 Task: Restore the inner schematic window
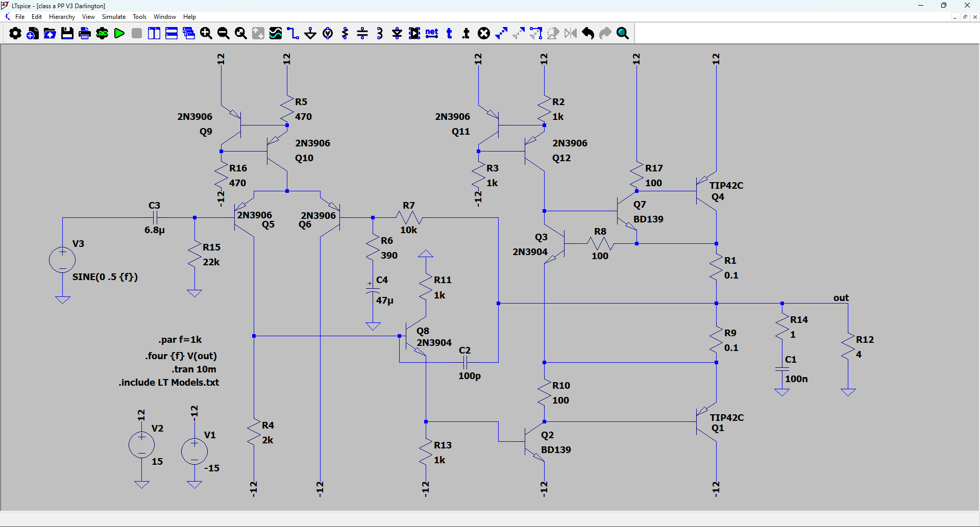(965, 17)
